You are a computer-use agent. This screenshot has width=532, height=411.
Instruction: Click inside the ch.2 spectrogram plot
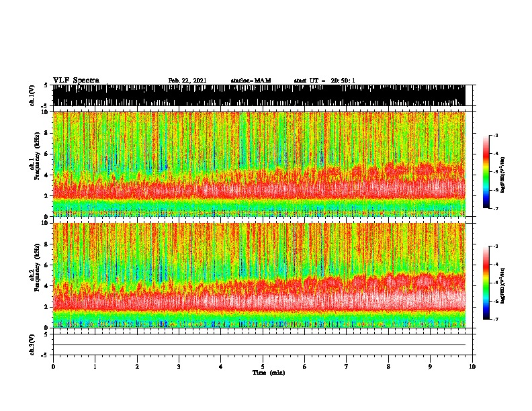pyautogui.click(x=259, y=275)
